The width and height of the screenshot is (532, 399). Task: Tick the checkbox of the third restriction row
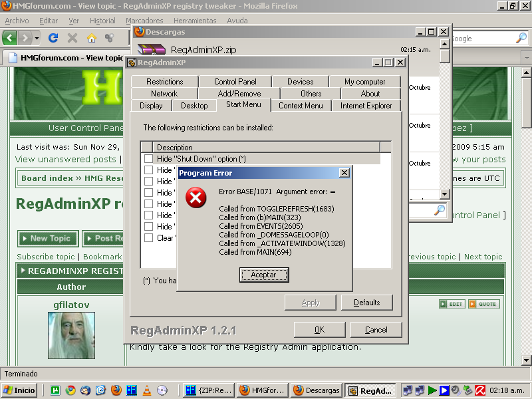148,181
